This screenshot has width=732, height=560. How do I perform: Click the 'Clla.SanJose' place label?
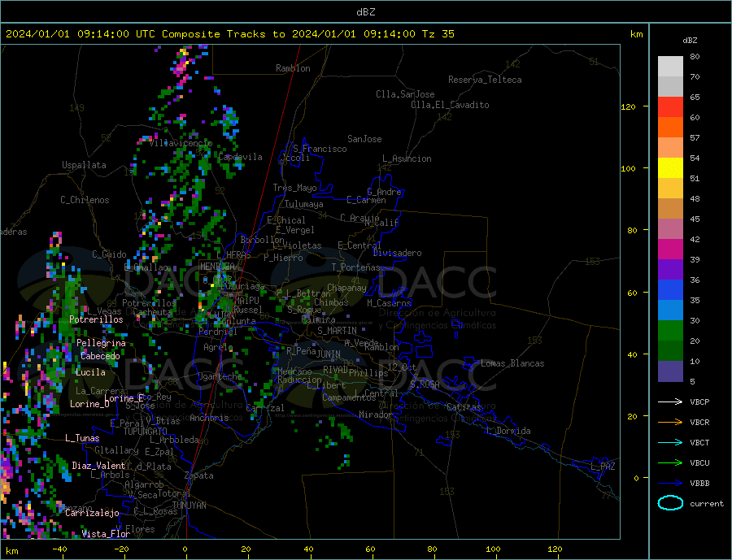[405, 94]
